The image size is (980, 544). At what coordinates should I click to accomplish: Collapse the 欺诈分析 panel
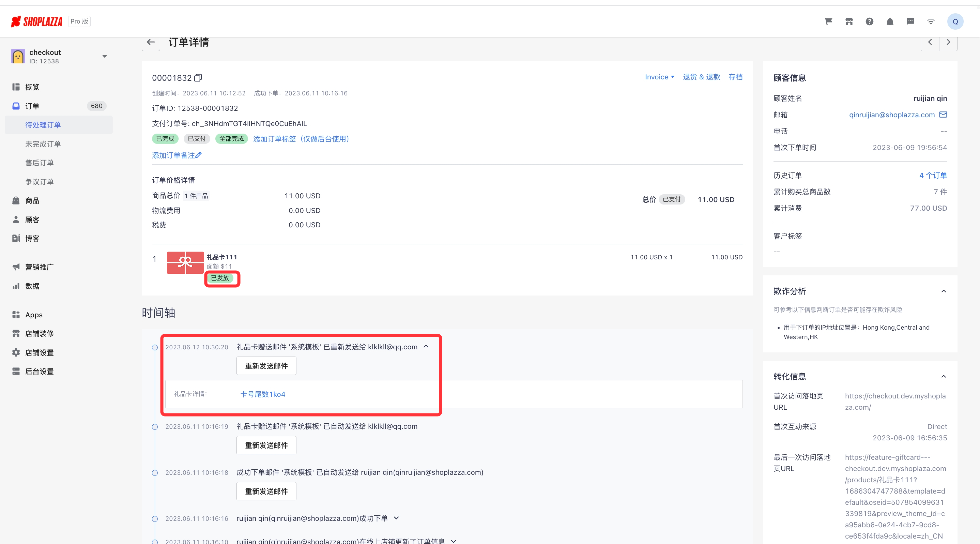click(x=944, y=291)
